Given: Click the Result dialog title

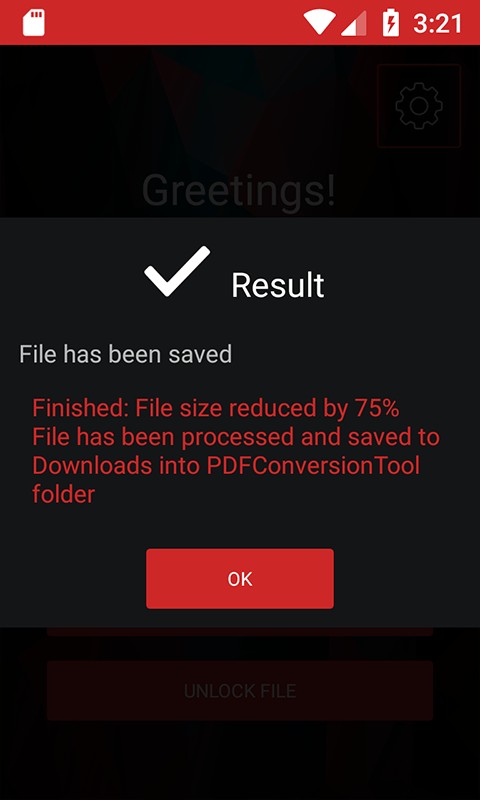Looking at the screenshot, I should coord(277,285).
